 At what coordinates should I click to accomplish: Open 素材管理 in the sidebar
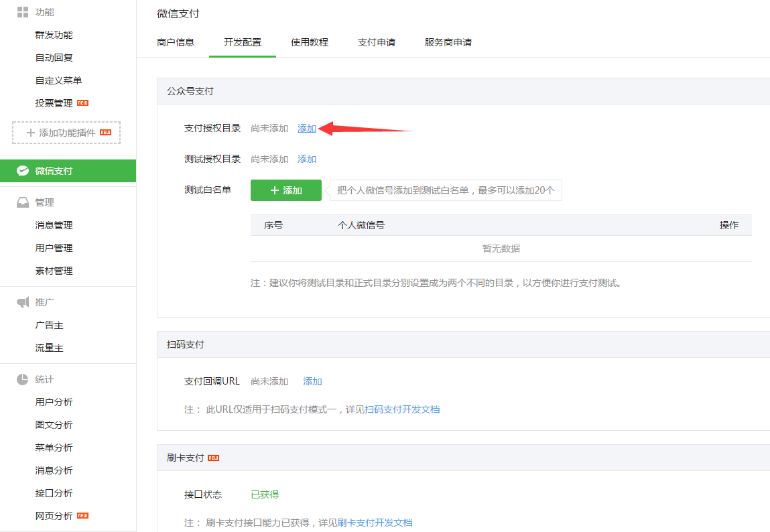(x=54, y=271)
